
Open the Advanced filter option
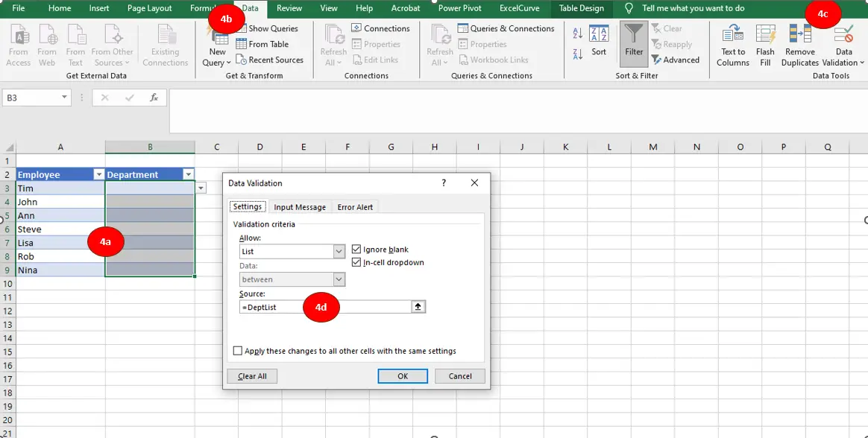click(676, 60)
